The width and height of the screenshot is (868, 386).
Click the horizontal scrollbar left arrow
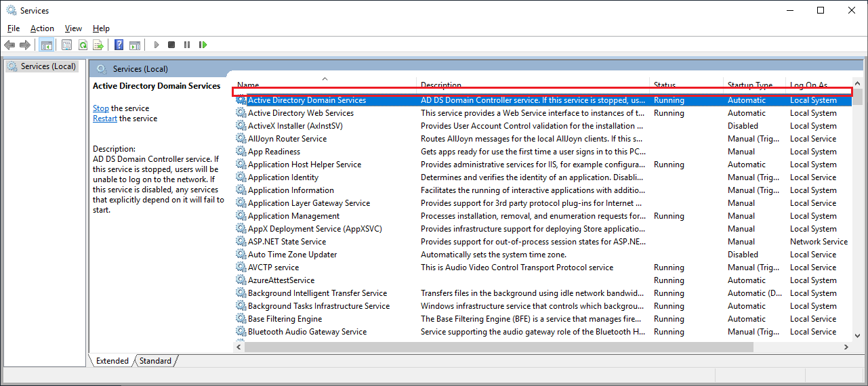[x=239, y=347]
